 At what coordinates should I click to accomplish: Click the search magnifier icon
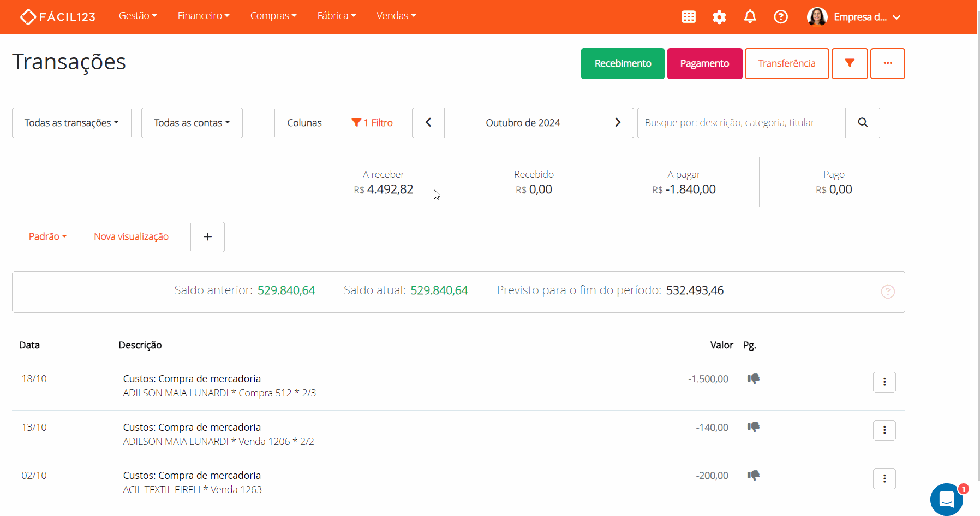coord(863,123)
